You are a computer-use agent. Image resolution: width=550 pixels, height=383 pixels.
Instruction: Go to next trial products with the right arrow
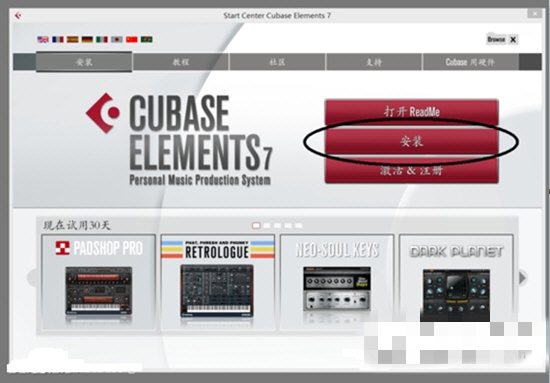pos(523,278)
